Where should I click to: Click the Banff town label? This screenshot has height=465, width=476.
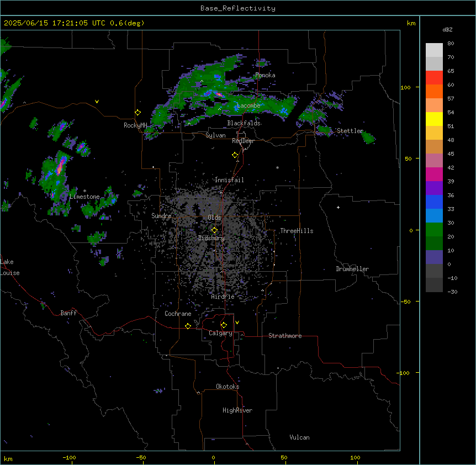tap(68, 313)
